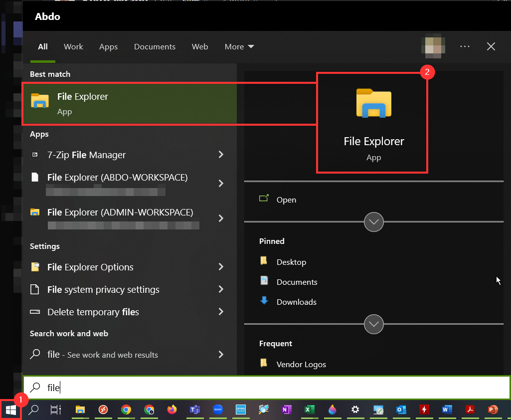Image resolution: width=511 pixels, height=420 pixels.
Task: Click the user account avatar picture
Action: point(433,46)
